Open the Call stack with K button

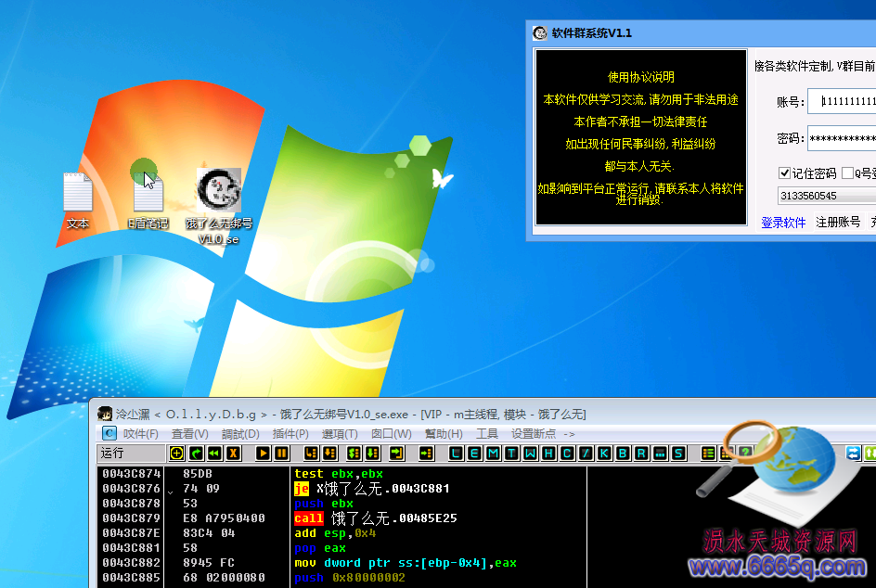[604, 453]
